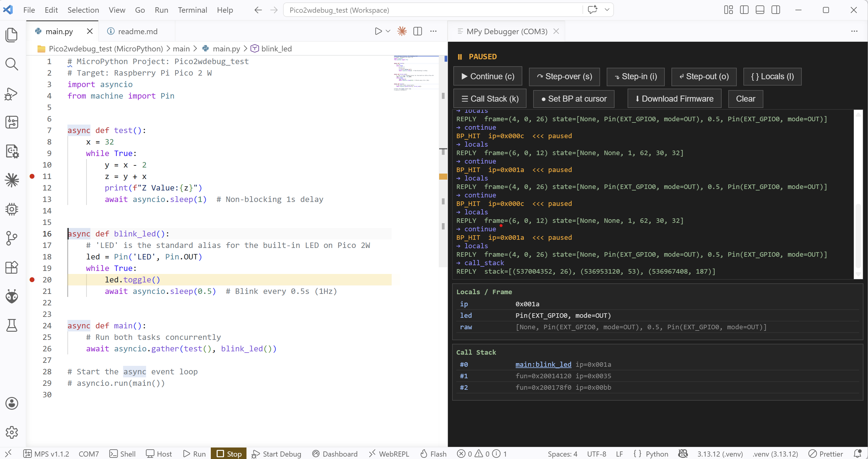Open the Extensions view
This screenshot has height=459, width=868.
[12, 267]
